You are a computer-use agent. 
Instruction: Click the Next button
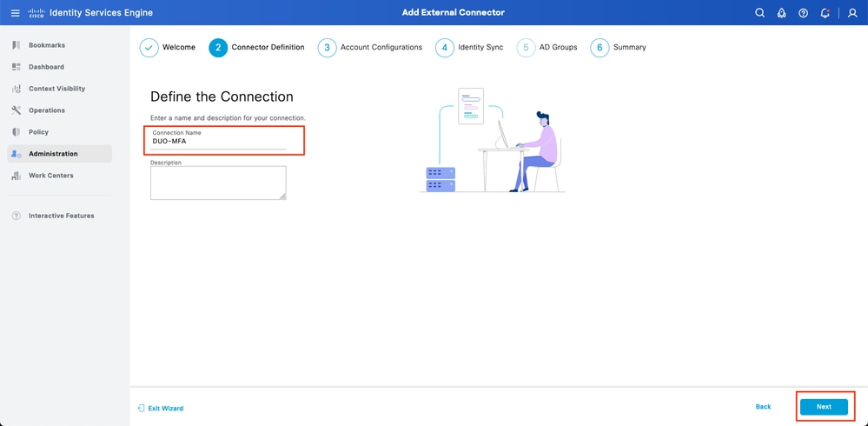(824, 407)
